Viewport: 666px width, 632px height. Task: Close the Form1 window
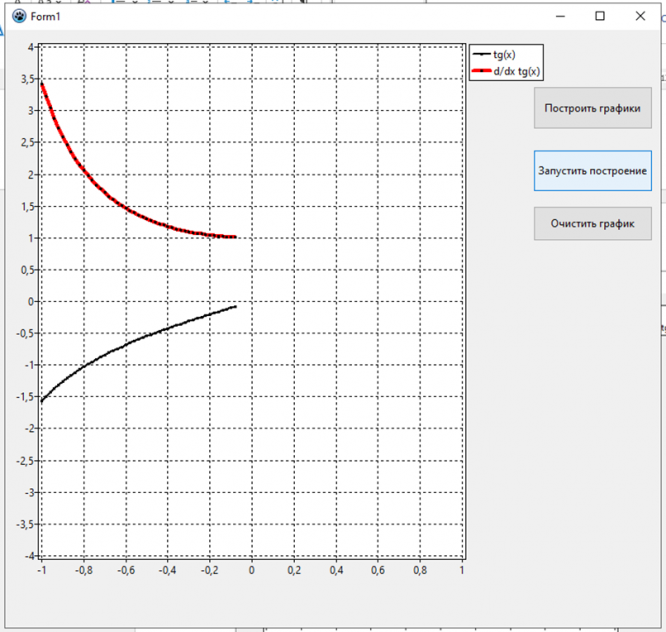[640, 16]
